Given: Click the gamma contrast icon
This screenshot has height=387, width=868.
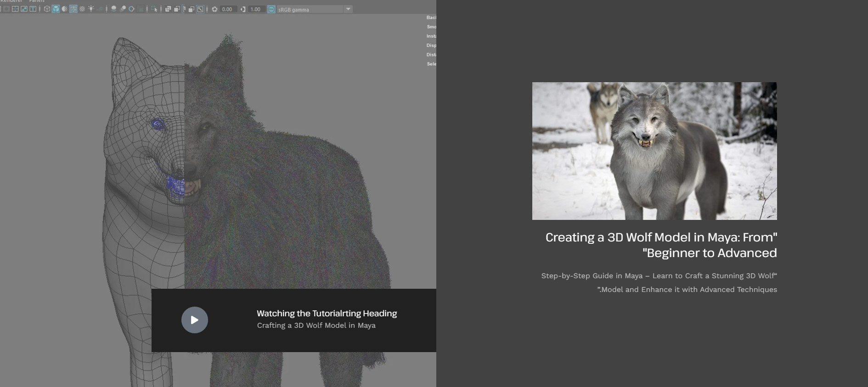Looking at the screenshot, I should click(243, 9).
